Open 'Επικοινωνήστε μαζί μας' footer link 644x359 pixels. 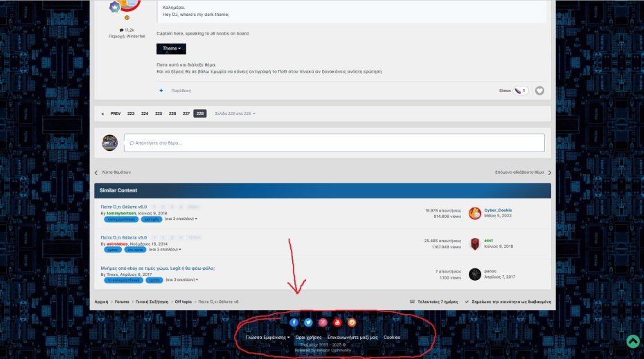point(352,338)
